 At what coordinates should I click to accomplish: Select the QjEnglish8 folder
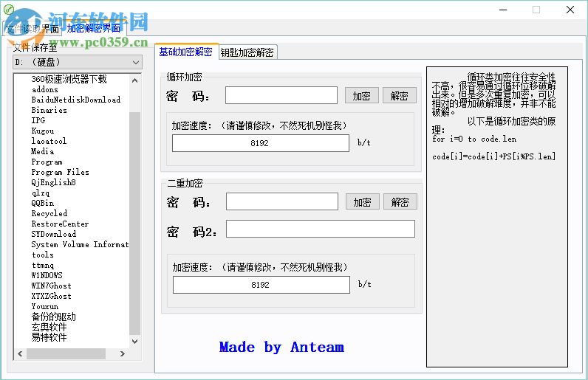tap(54, 182)
